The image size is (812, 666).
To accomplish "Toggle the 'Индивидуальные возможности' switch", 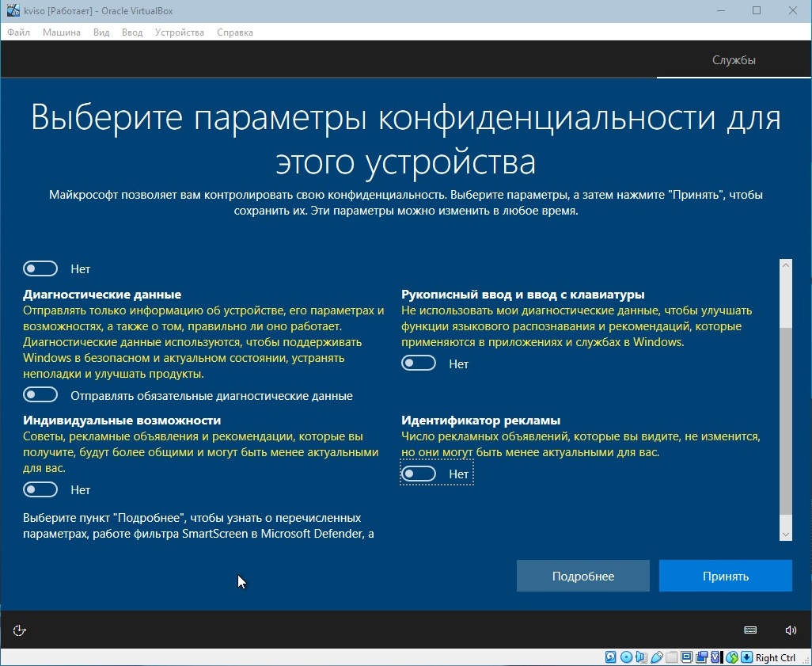I will tap(41, 489).
